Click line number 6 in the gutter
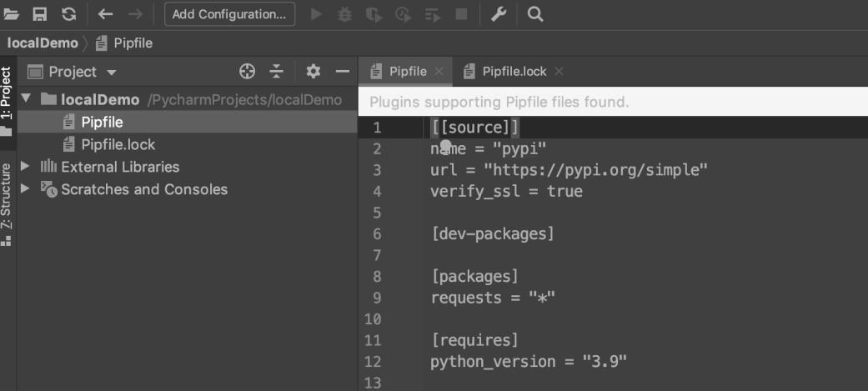 377,233
